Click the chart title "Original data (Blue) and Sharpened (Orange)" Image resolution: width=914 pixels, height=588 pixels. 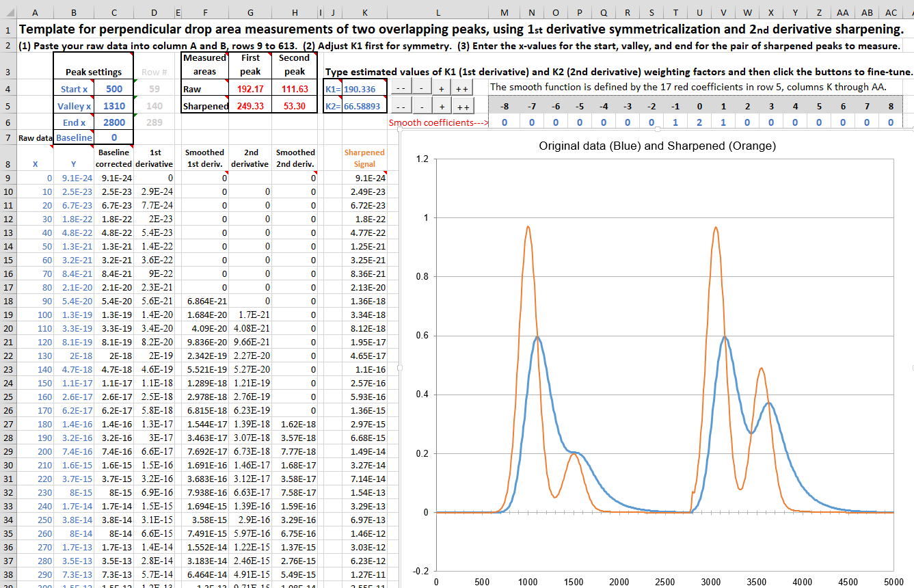pos(657,146)
